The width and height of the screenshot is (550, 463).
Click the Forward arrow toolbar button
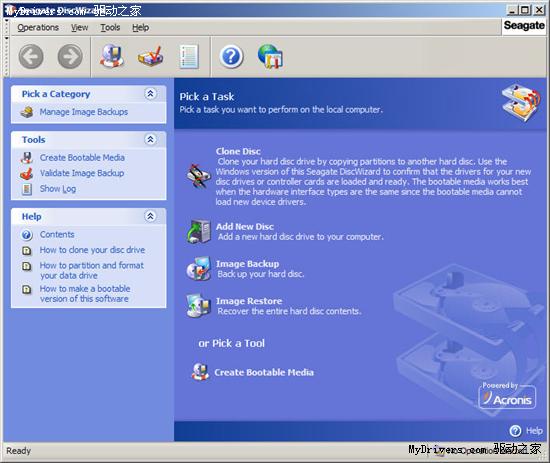tap(70, 56)
